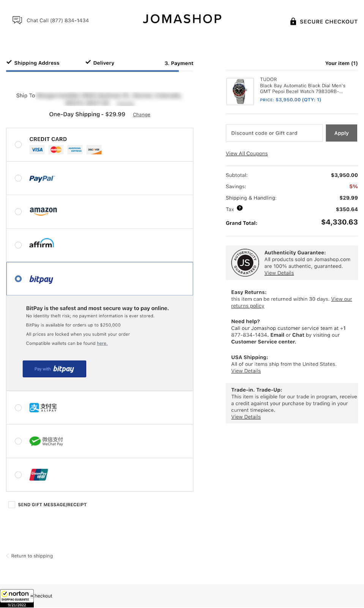Apply the discount code

[341, 133]
